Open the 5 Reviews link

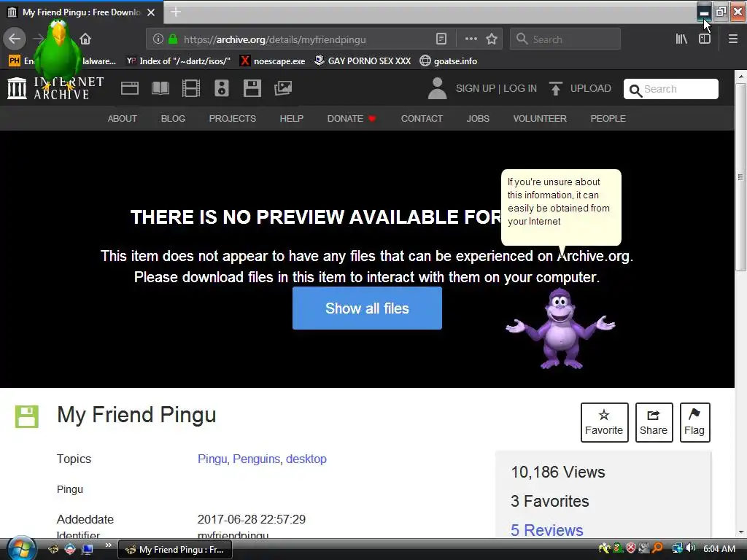(547, 530)
